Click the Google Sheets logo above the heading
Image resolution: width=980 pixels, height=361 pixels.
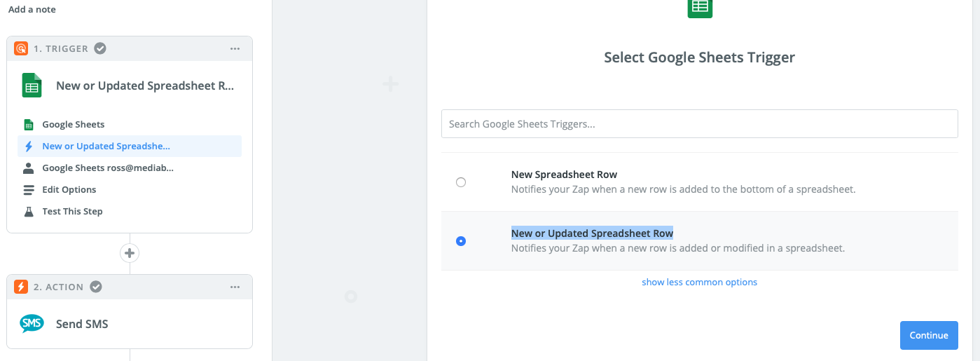tap(700, 7)
